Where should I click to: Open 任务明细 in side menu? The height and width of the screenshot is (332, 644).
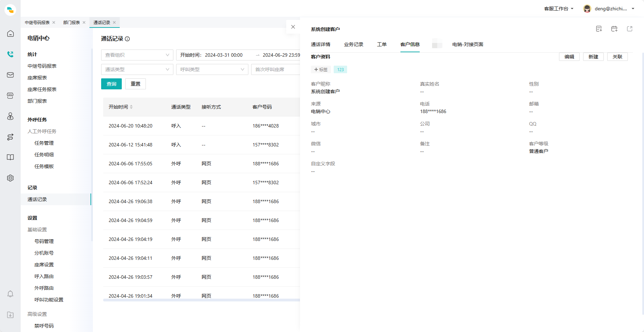tap(44, 155)
